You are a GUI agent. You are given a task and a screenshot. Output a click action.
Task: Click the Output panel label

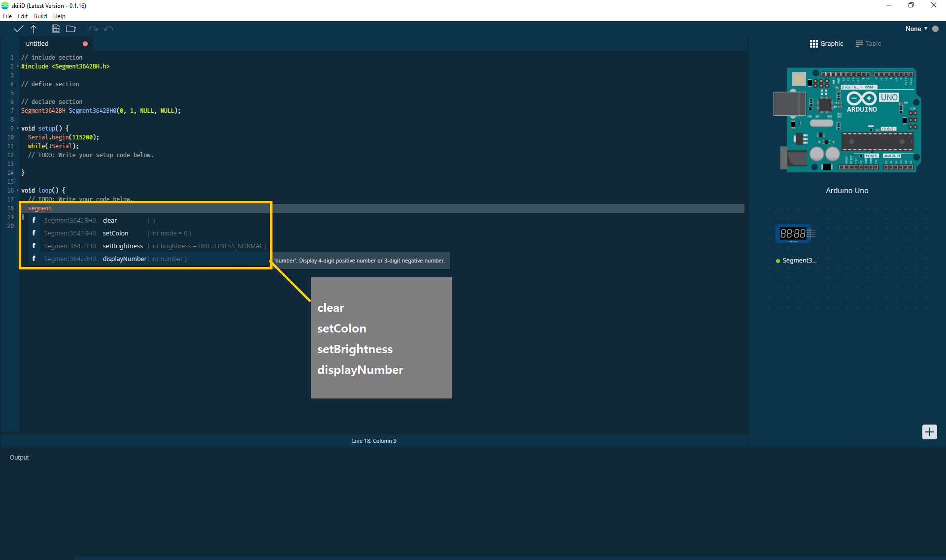pyautogui.click(x=19, y=457)
